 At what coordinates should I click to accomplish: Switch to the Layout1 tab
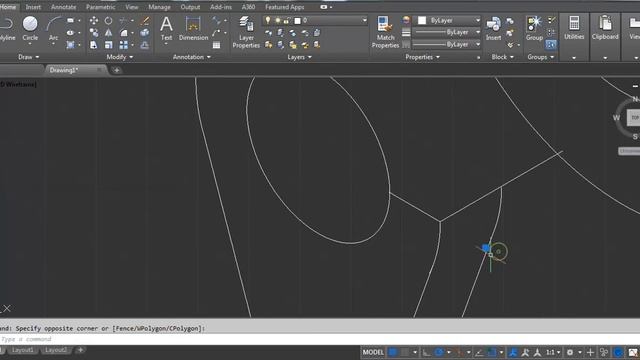click(22, 350)
